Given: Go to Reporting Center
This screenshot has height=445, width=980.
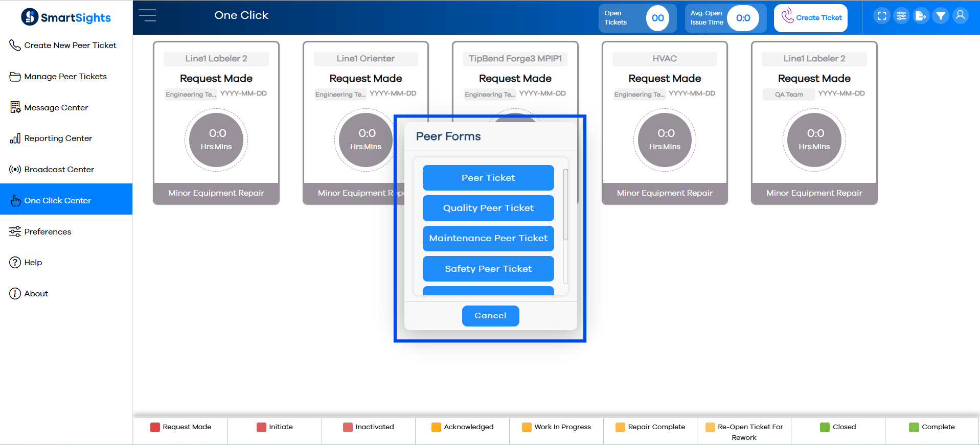Looking at the screenshot, I should (58, 138).
